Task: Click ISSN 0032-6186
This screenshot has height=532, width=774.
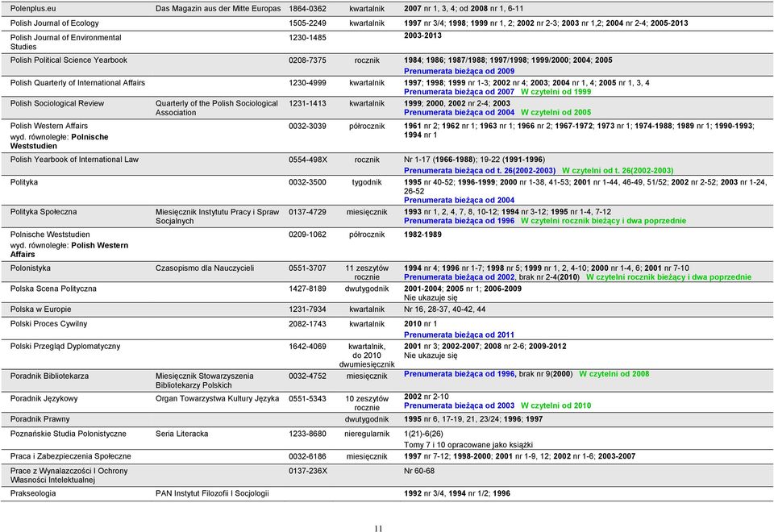Action: click(307, 457)
